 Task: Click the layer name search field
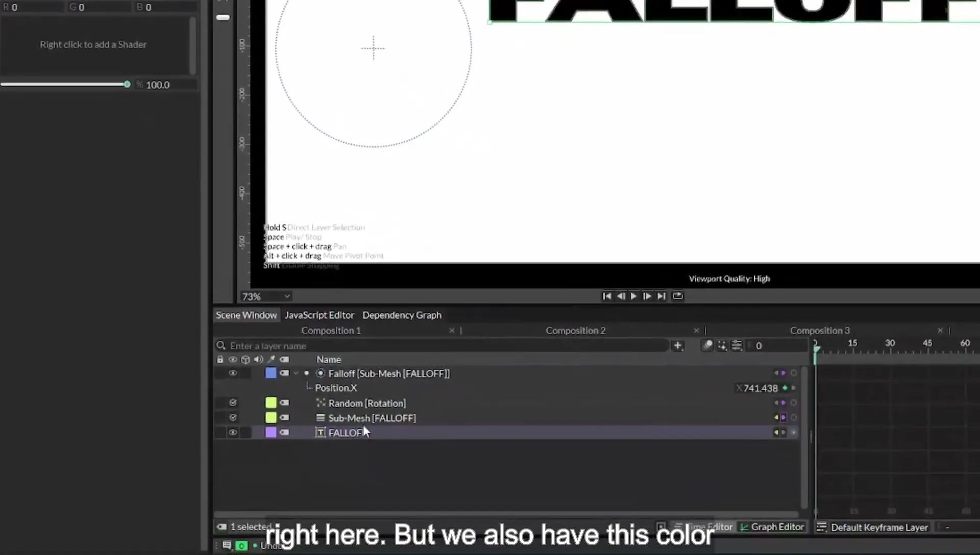click(442, 346)
